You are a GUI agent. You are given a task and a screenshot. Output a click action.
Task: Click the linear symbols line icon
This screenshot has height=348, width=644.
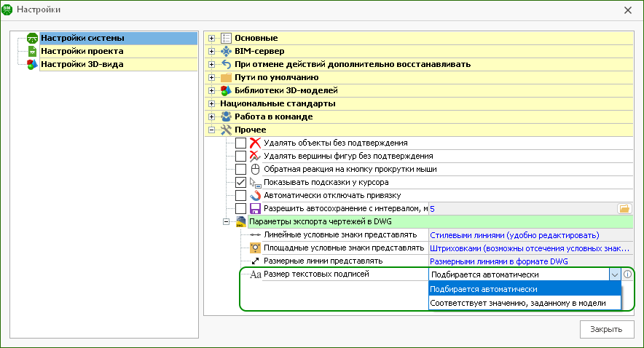tap(255, 235)
